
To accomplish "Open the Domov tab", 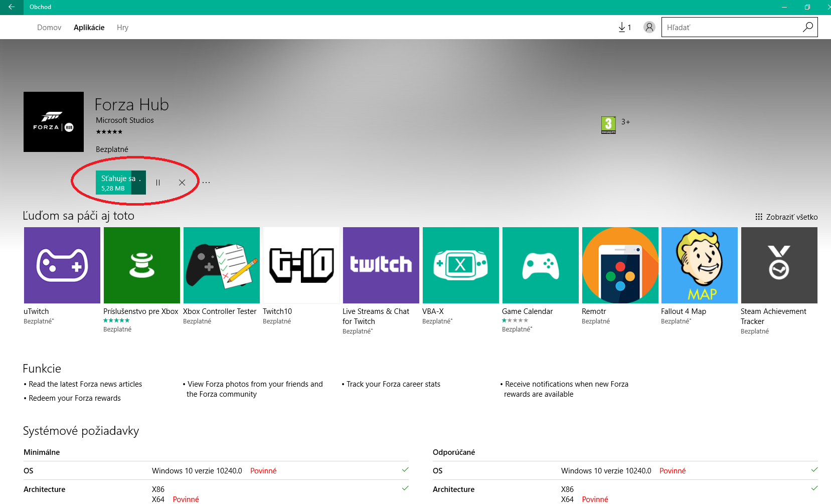I will (49, 28).
